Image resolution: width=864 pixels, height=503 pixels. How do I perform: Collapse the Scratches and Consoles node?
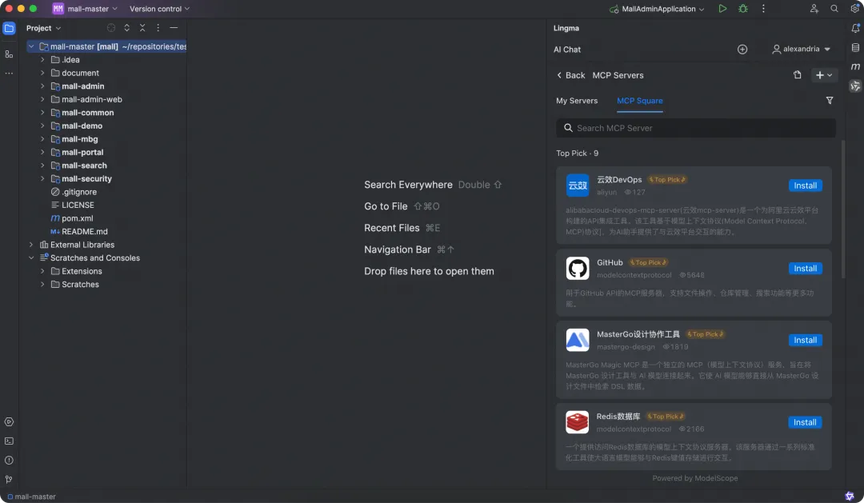[x=31, y=258]
